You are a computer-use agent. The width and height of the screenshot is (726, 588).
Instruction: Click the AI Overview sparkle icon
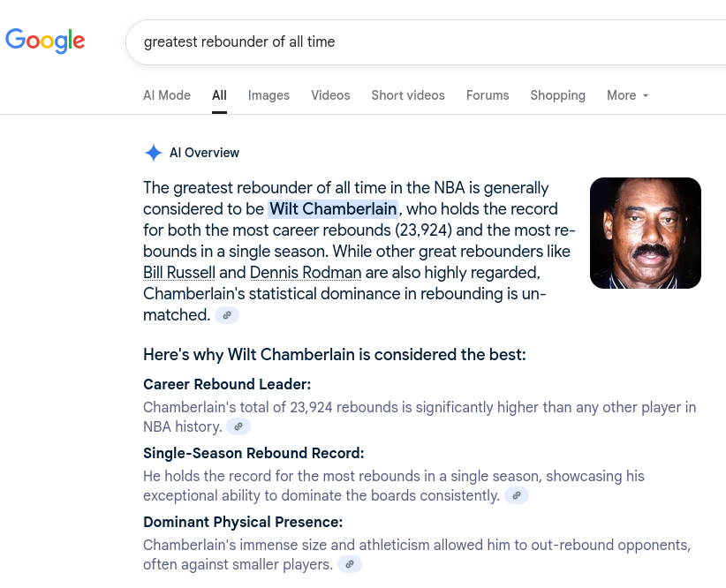(x=154, y=153)
